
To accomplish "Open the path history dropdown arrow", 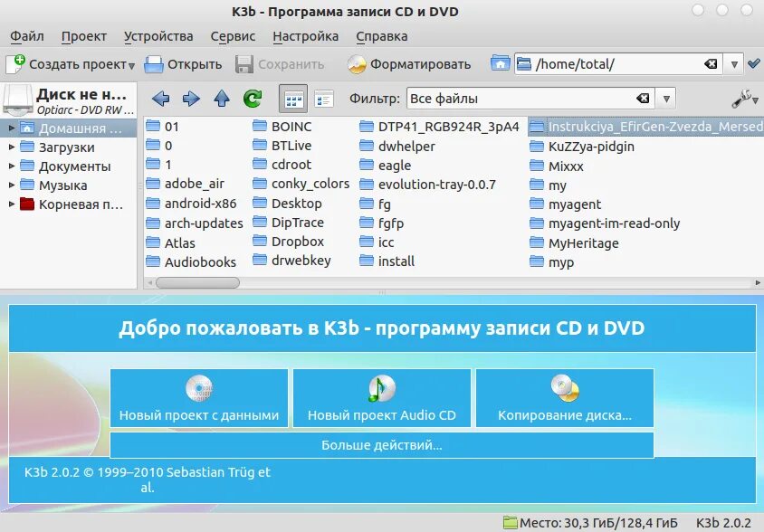I will point(734,64).
